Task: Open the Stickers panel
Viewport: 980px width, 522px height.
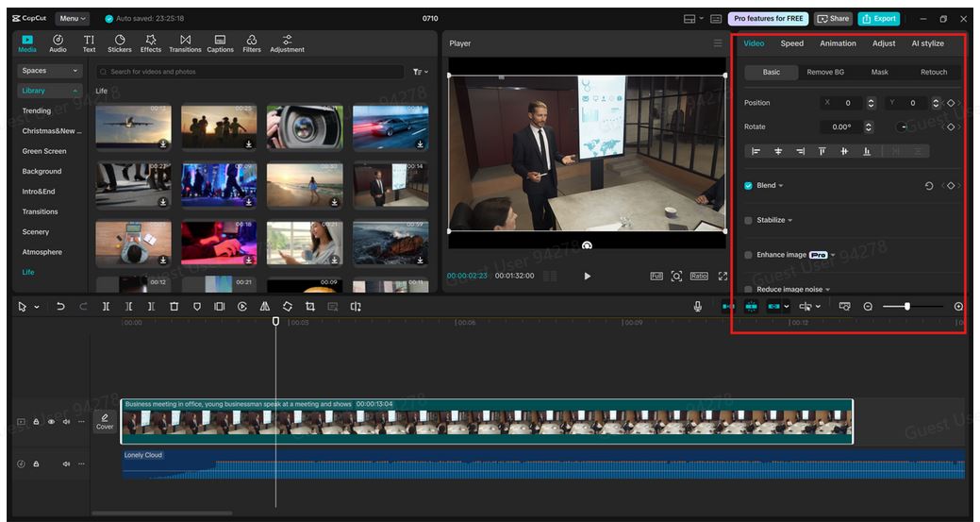Action: (120, 43)
